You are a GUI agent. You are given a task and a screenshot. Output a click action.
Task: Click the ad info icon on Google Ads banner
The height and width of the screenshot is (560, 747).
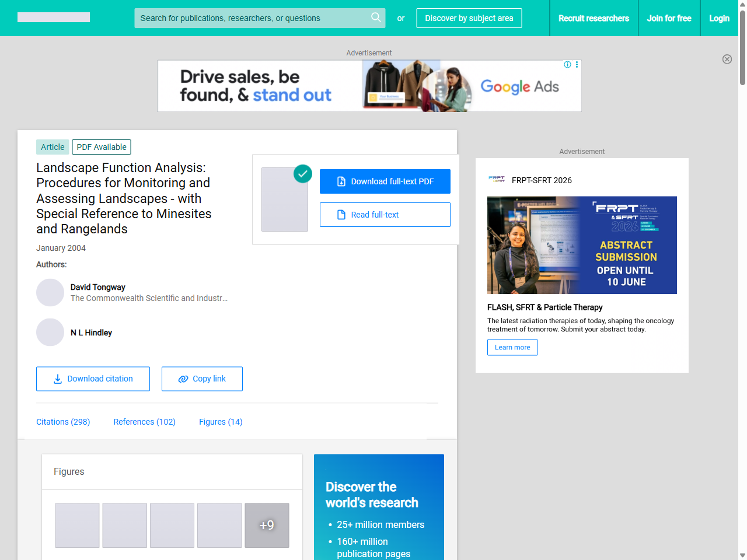tap(567, 65)
